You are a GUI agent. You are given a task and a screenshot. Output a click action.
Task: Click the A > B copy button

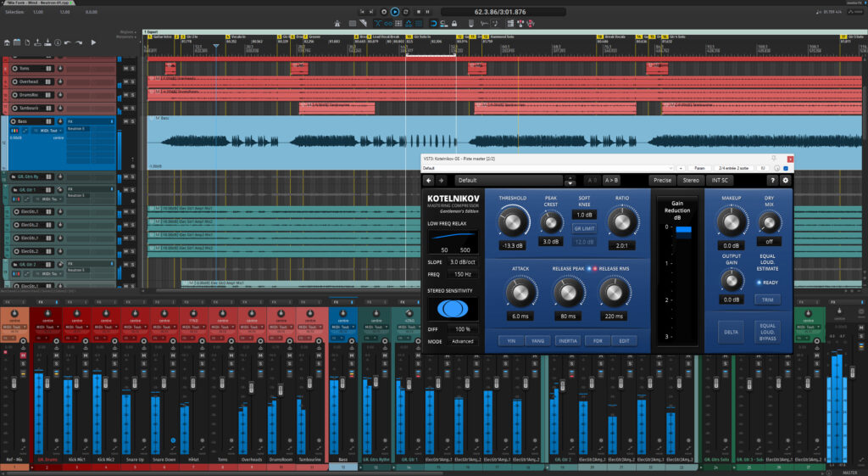(x=611, y=180)
